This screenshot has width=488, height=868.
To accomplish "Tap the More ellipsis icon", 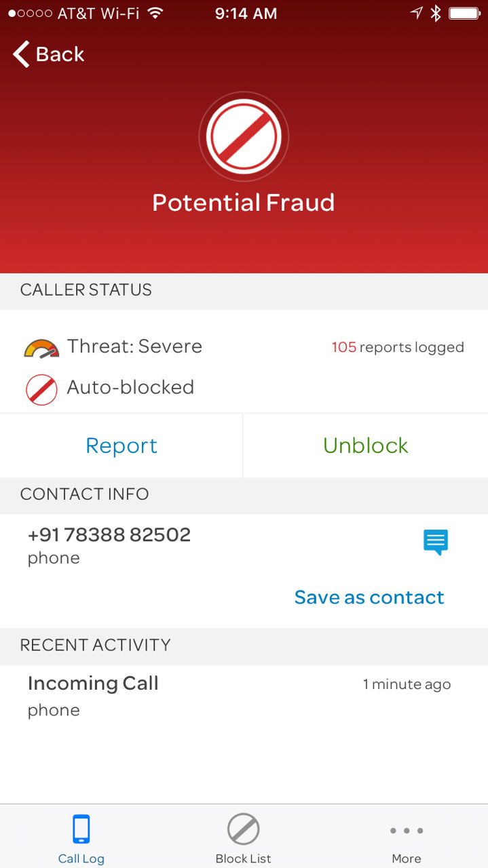I will click(406, 830).
